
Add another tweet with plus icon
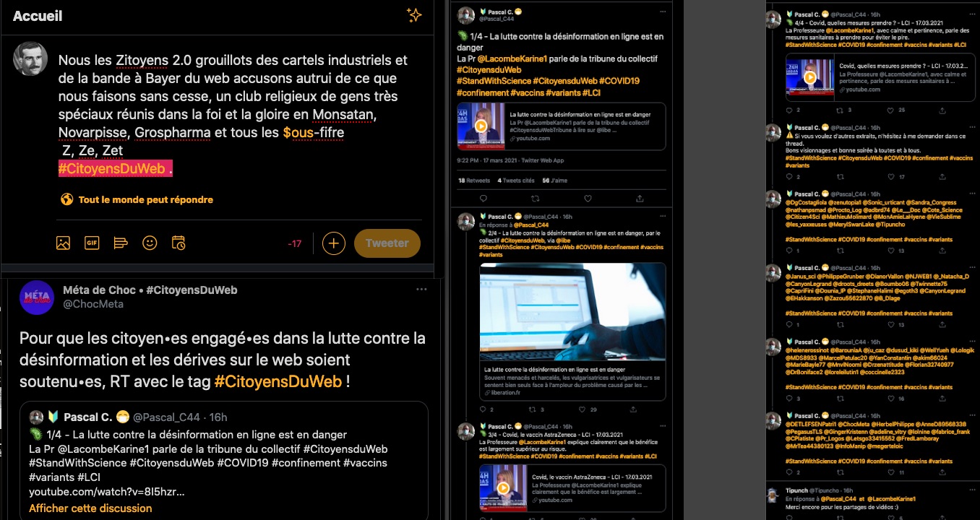333,243
